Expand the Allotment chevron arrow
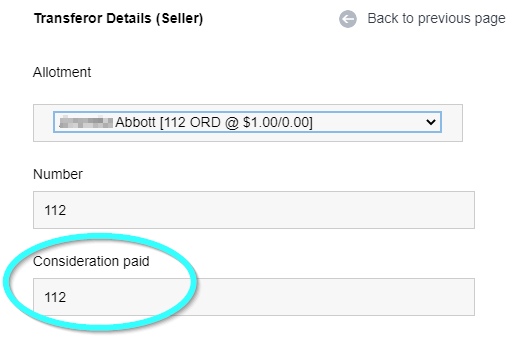 431,122
